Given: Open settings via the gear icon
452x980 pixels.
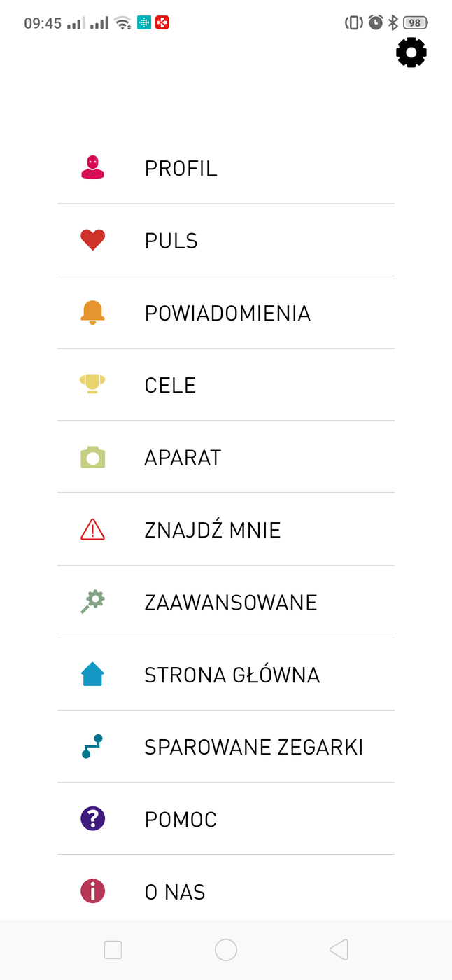Looking at the screenshot, I should pyautogui.click(x=411, y=52).
